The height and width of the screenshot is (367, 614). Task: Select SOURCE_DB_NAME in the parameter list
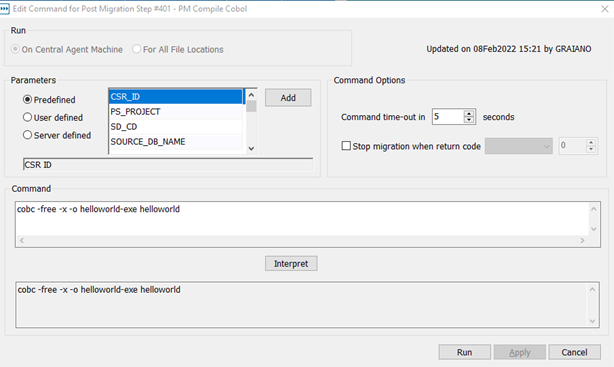click(x=176, y=141)
